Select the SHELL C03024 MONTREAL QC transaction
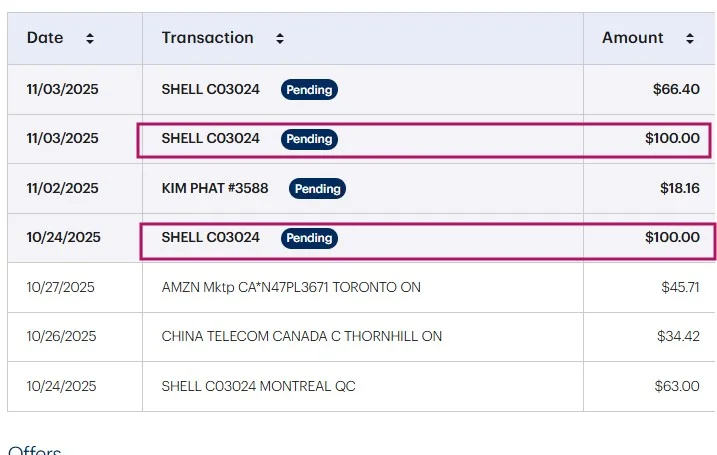The image size is (717, 455). (258, 386)
